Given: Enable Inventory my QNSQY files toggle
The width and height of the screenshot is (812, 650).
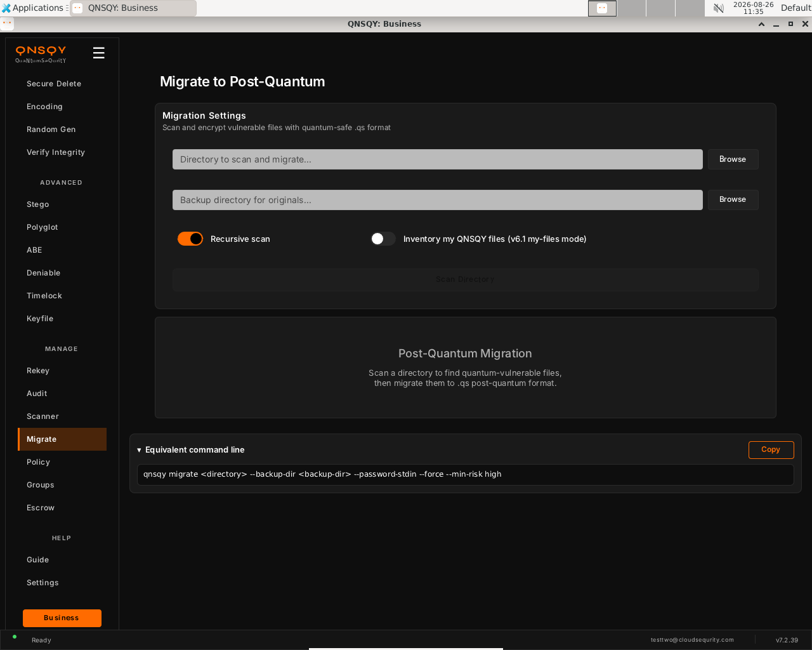Looking at the screenshot, I should click(383, 239).
